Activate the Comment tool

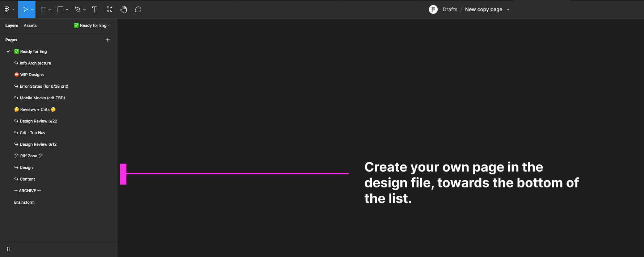[138, 9]
